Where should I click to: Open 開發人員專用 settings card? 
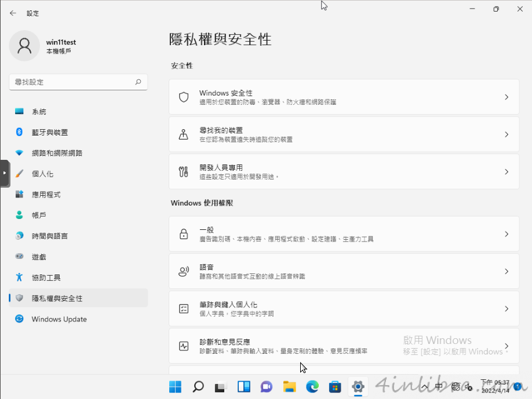coord(344,171)
